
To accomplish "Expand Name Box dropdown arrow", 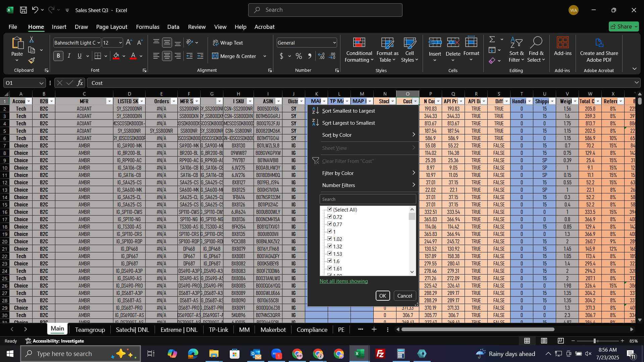I will coord(41,83).
